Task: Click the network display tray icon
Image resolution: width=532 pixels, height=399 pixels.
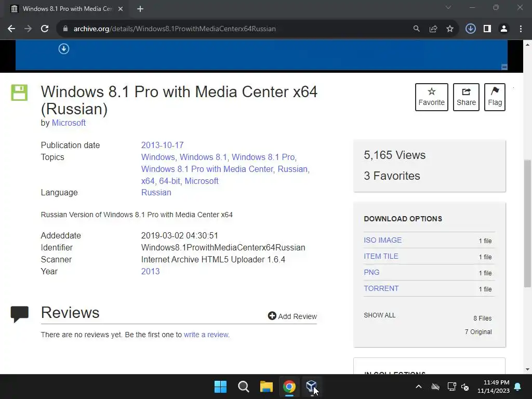Action: coord(451,387)
